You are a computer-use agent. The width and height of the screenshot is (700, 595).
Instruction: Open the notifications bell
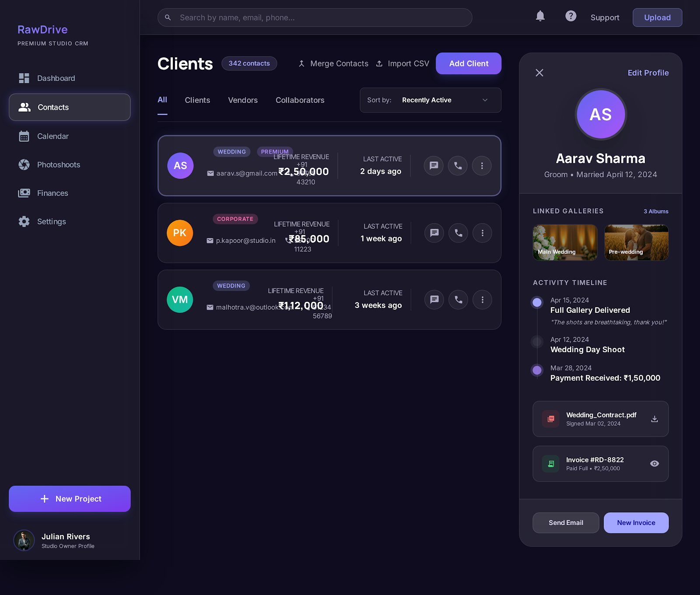540,17
